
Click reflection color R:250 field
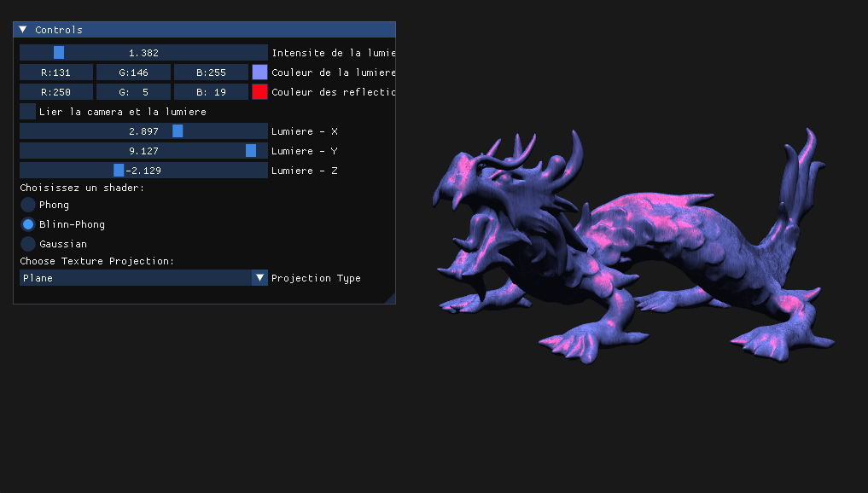[x=56, y=92]
